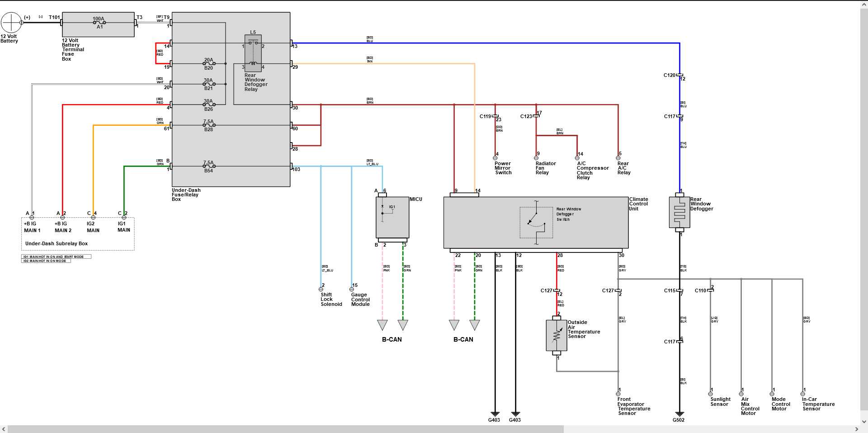Select the Gauge Control Module label

[360, 300]
